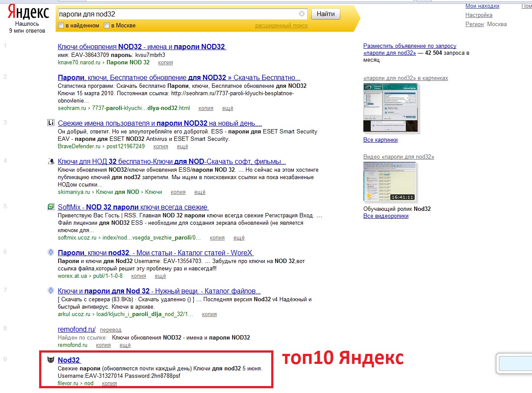Viewport: 532px width, 393px height.
Task: Open the 'копия' link of knave70.narod.ru result
Action: (x=166, y=63)
